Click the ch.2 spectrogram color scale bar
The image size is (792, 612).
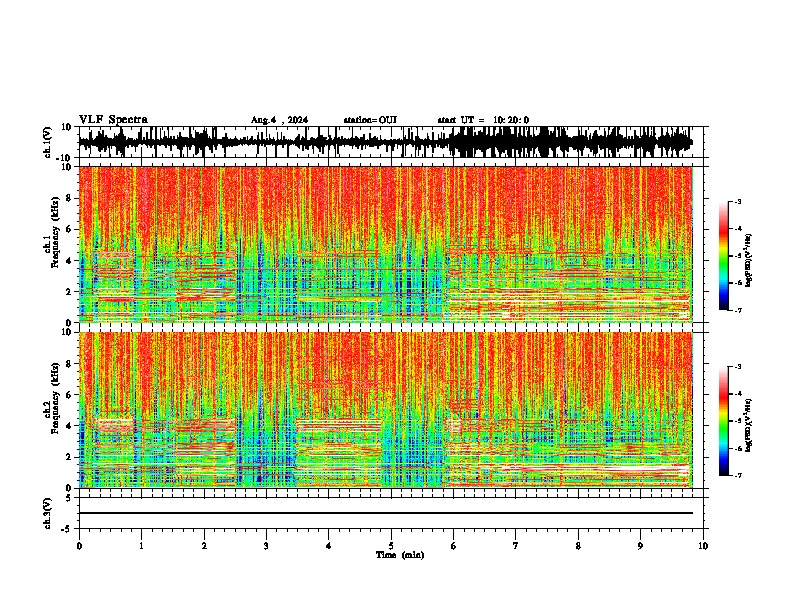coord(724,421)
